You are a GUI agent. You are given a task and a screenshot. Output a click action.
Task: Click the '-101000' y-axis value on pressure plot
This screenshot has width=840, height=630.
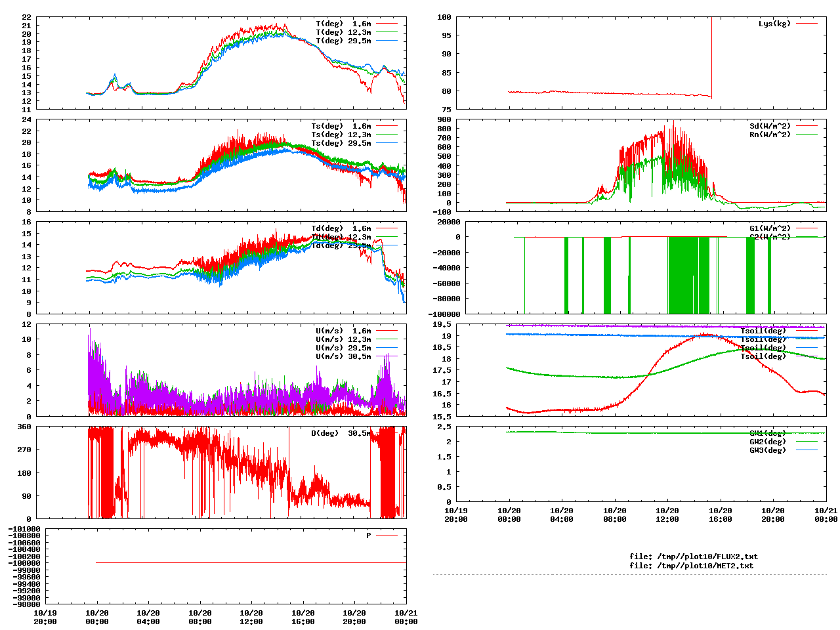tap(24, 529)
